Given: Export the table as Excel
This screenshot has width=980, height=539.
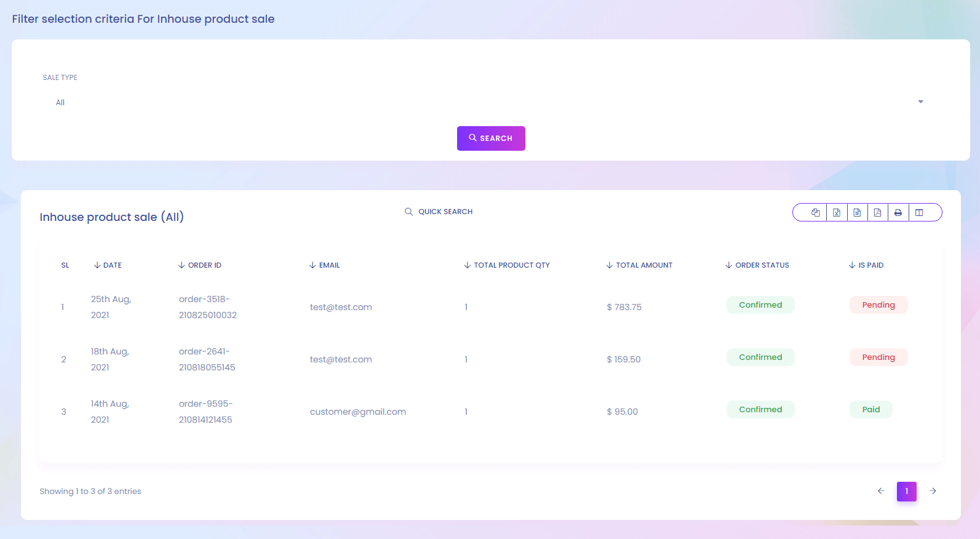Looking at the screenshot, I should (836, 212).
